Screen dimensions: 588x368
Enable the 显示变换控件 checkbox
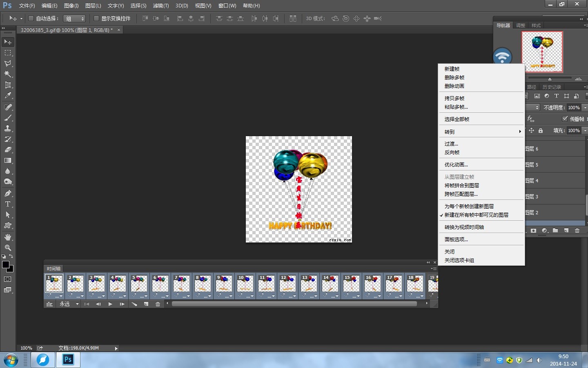click(x=96, y=18)
